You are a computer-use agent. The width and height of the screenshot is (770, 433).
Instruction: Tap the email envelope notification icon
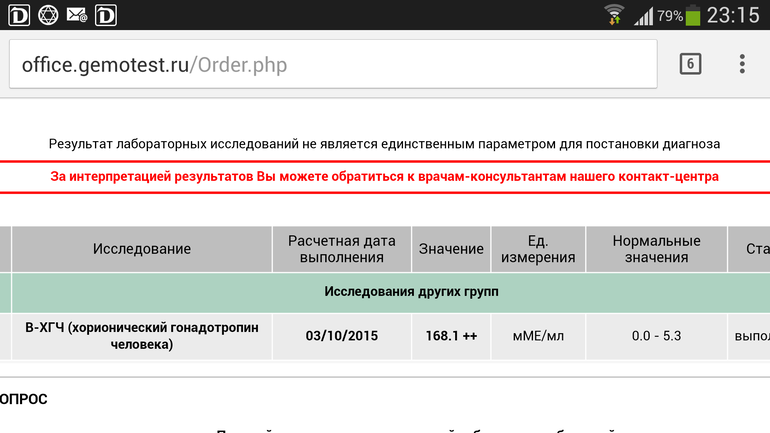coord(77,15)
